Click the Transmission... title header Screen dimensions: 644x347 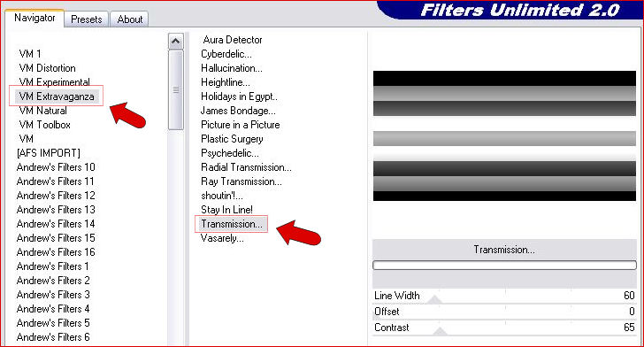[504, 250]
